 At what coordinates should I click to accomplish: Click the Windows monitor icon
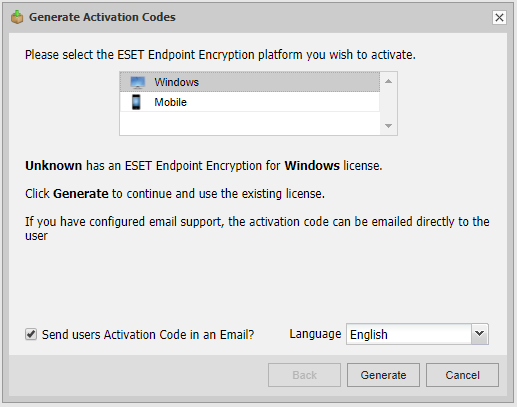138,82
